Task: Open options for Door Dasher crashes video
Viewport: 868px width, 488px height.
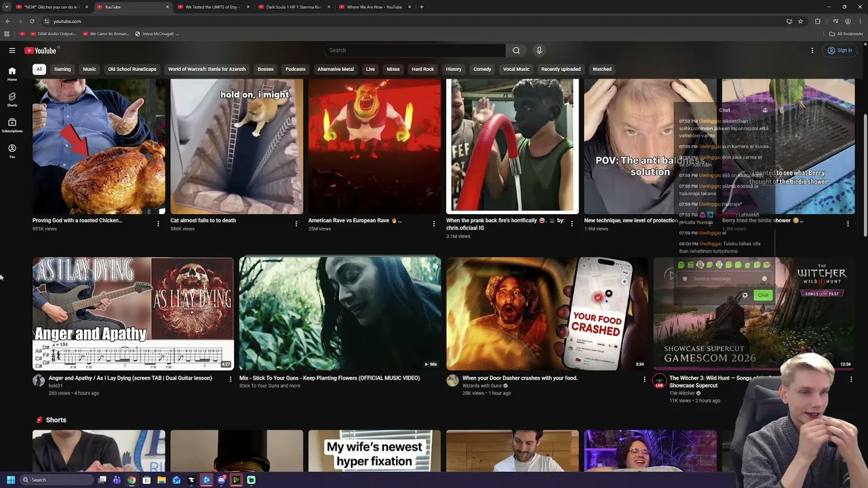Action: pyautogui.click(x=644, y=380)
